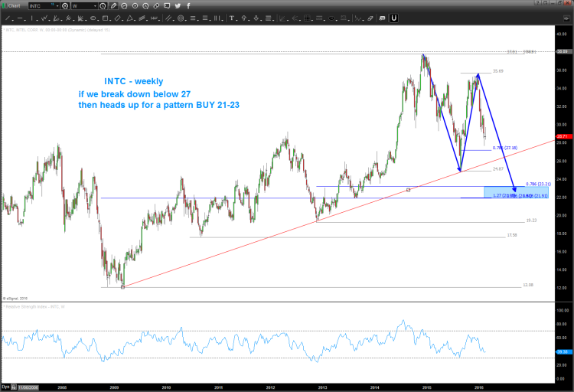The height and width of the screenshot is (392, 574).
Task: Share the chart via Facebook icon
Action: (x=188, y=6)
